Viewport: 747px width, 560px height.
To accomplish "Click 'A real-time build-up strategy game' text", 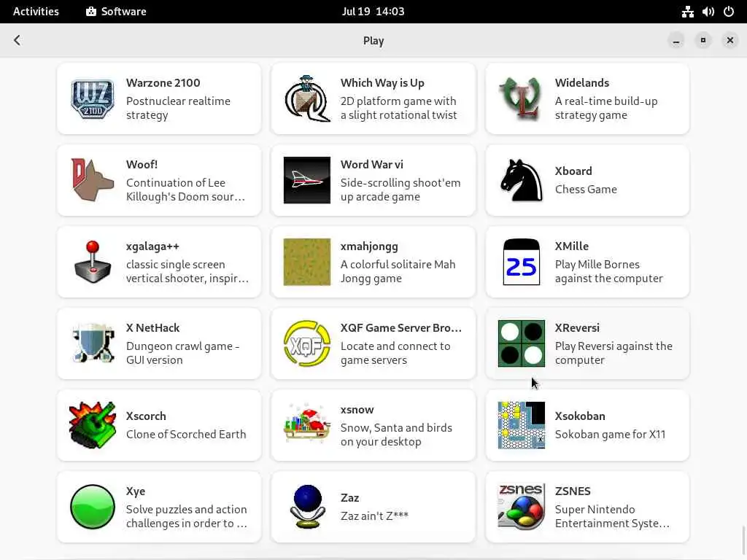I will click(x=606, y=108).
